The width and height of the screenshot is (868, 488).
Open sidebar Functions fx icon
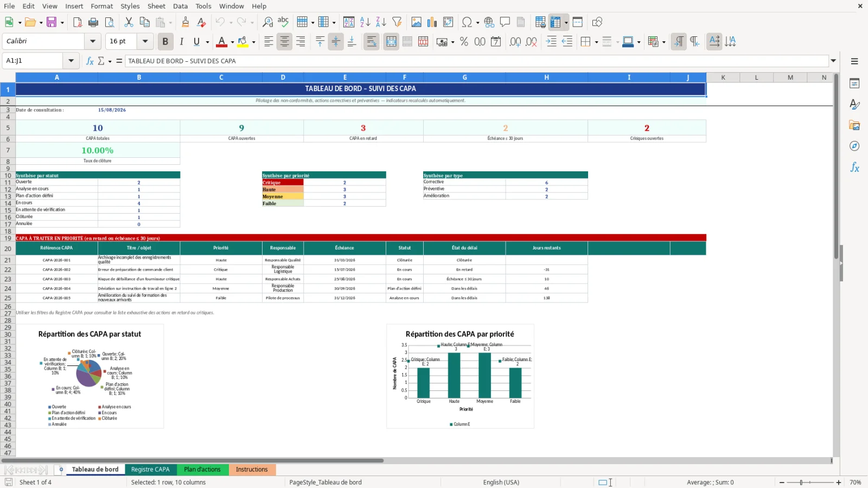pyautogui.click(x=854, y=168)
